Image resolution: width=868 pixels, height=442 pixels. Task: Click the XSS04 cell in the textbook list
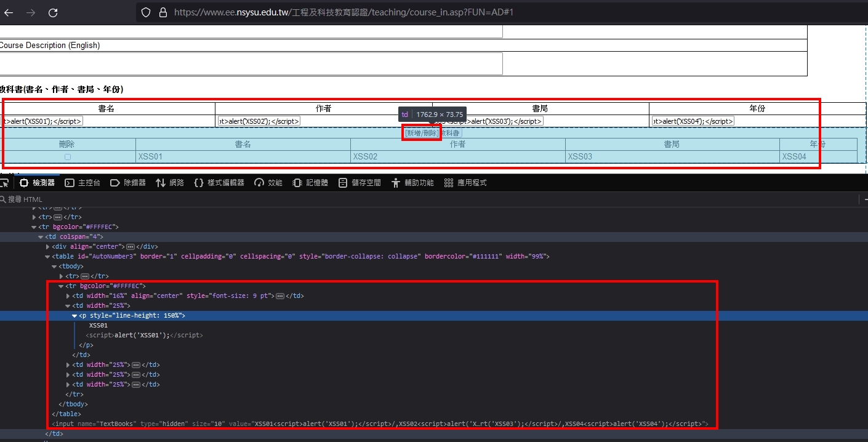click(818, 156)
